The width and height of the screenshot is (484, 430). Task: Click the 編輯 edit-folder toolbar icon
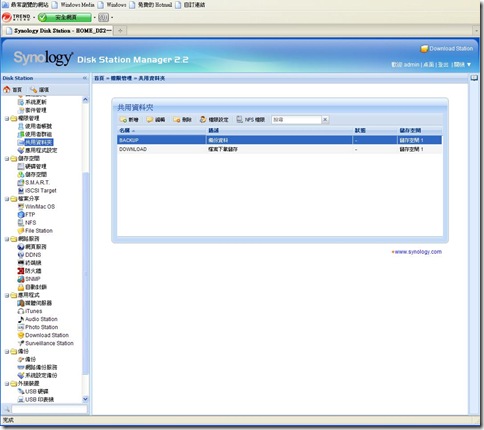150,120
